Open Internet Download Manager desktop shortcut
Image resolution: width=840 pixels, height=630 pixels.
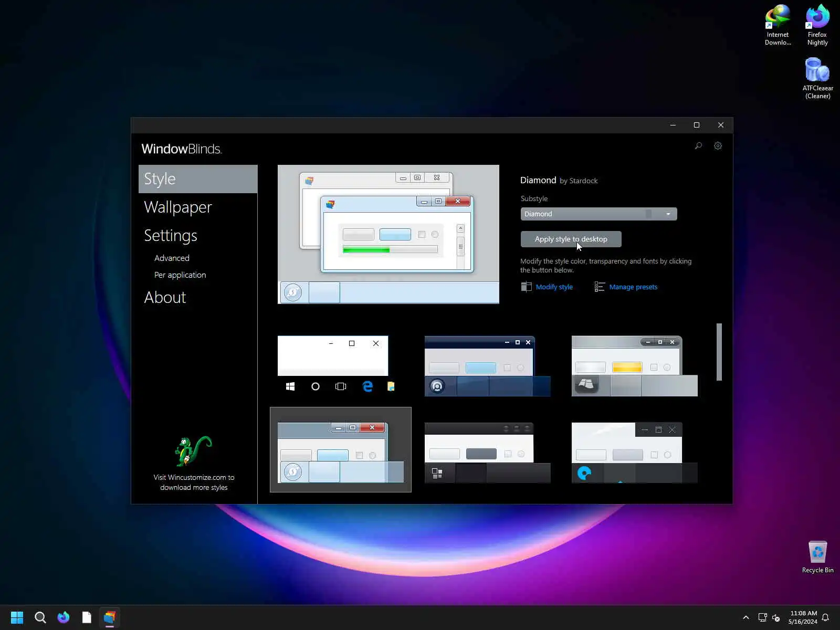pyautogui.click(x=778, y=25)
